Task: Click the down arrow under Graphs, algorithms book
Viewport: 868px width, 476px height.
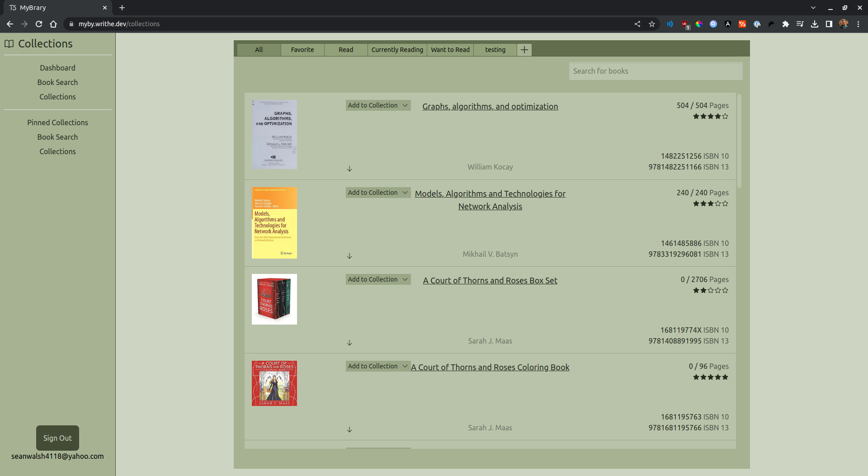Action: tap(349, 169)
